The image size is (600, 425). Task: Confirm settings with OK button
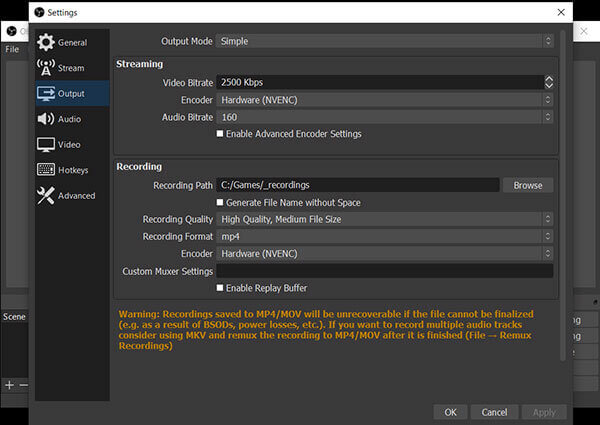[x=450, y=412]
